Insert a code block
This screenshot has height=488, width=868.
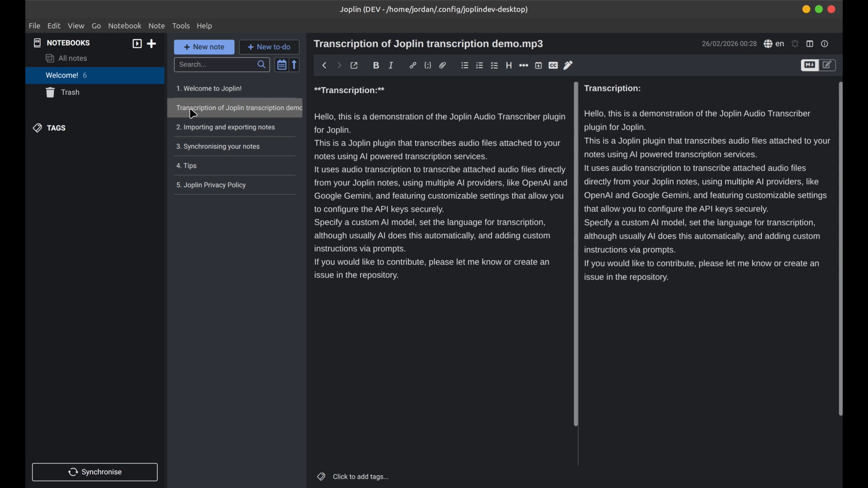point(428,66)
